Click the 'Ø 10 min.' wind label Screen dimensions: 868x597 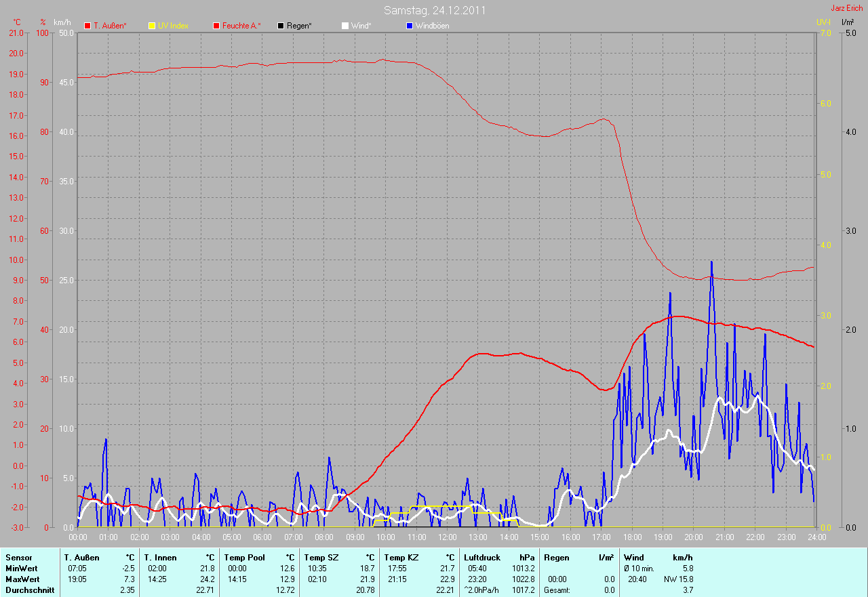click(x=639, y=569)
